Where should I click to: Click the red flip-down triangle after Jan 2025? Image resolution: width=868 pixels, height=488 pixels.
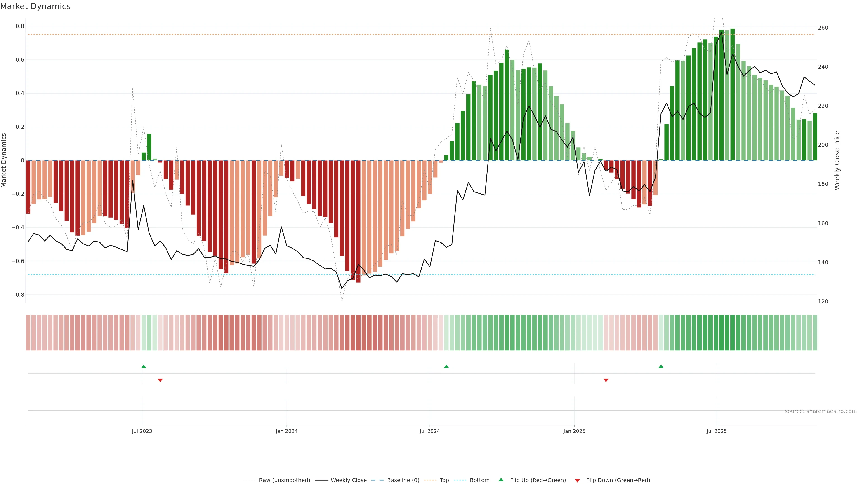[606, 380]
